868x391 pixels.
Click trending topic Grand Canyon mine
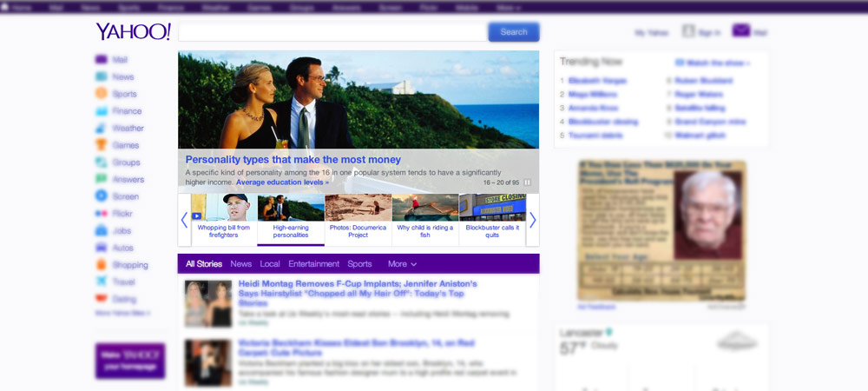710,122
